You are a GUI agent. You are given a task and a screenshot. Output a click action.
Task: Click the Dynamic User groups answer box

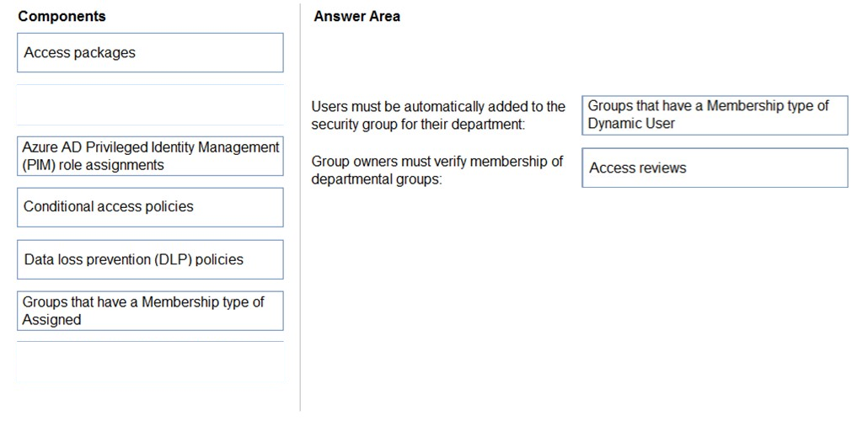pos(715,115)
